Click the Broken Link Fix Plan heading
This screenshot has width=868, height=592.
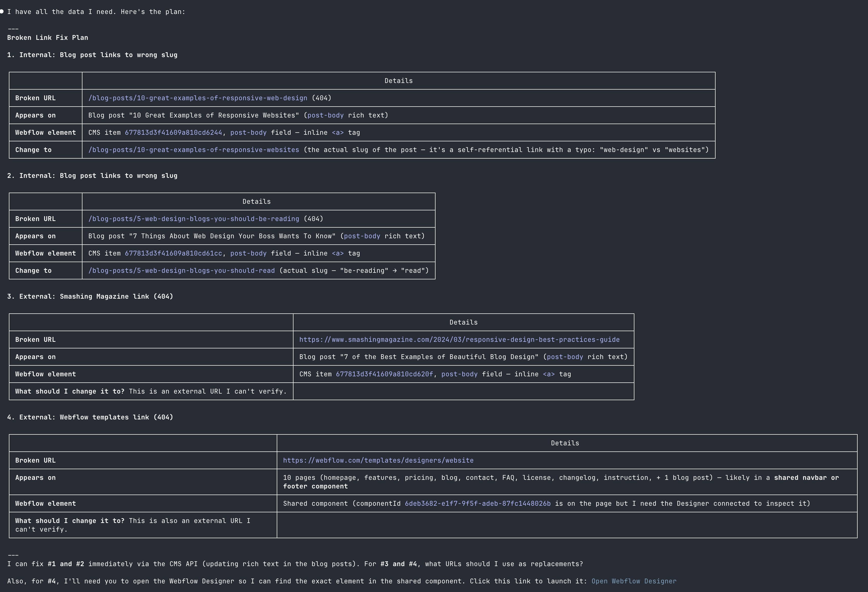point(47,37)
